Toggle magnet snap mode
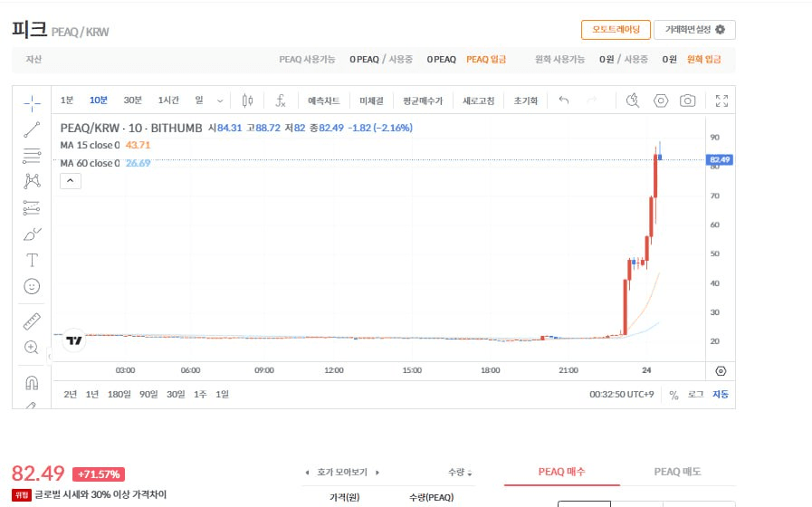The height and width of the screenshot is (507, 812). 32,382
